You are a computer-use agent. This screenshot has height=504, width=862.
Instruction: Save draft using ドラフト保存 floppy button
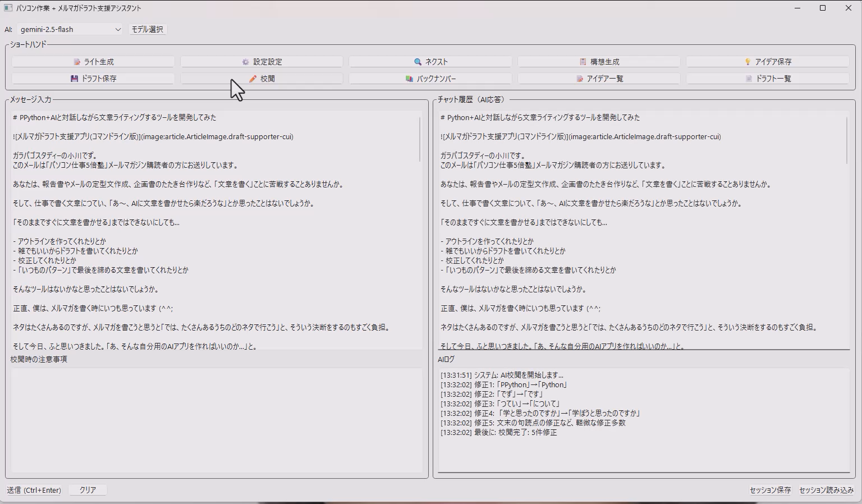click(93, 79)
